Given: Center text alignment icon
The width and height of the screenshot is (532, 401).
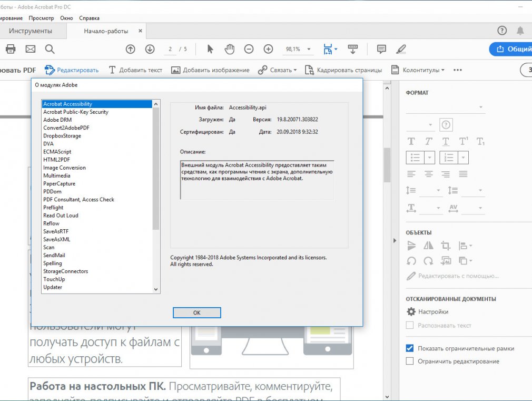Looking at the screenshot, I should [429, 174].
